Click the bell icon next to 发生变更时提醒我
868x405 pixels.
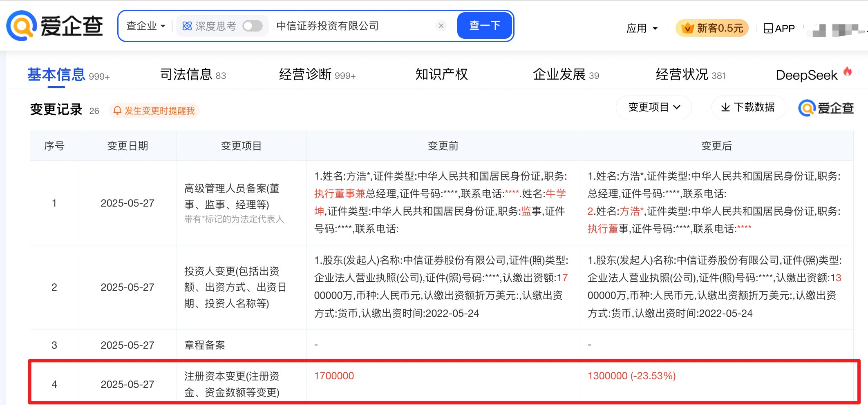(118, 110)
